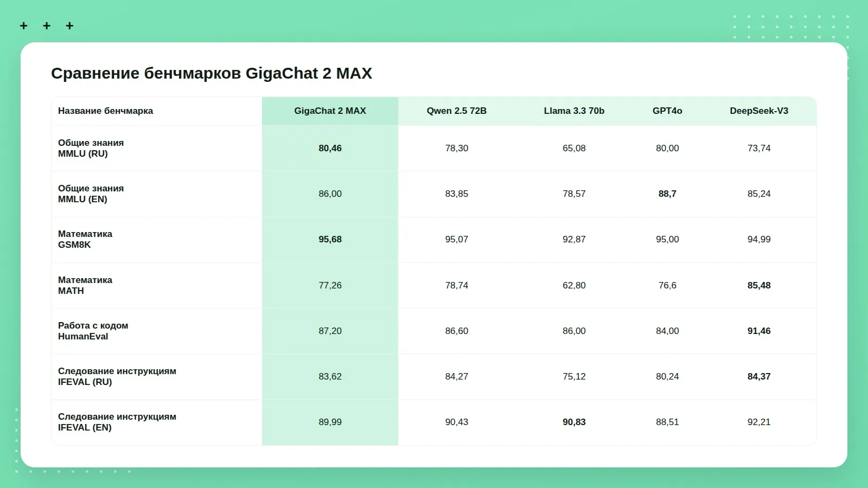Screen dimensions: 868x488
Task: Click GigaChat's IFEVAL (RU) score "83,62"
Action: tap(330, 376)
